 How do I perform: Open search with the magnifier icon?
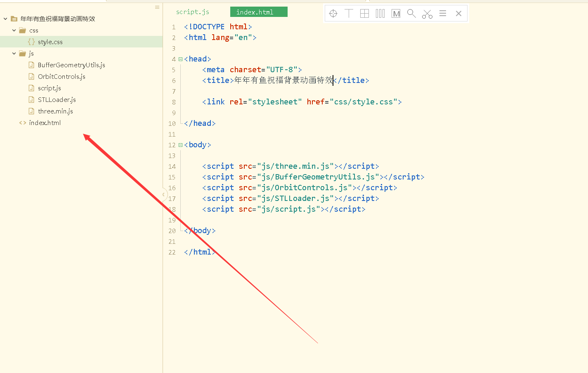pyautogui.click(x=411, y=14)
